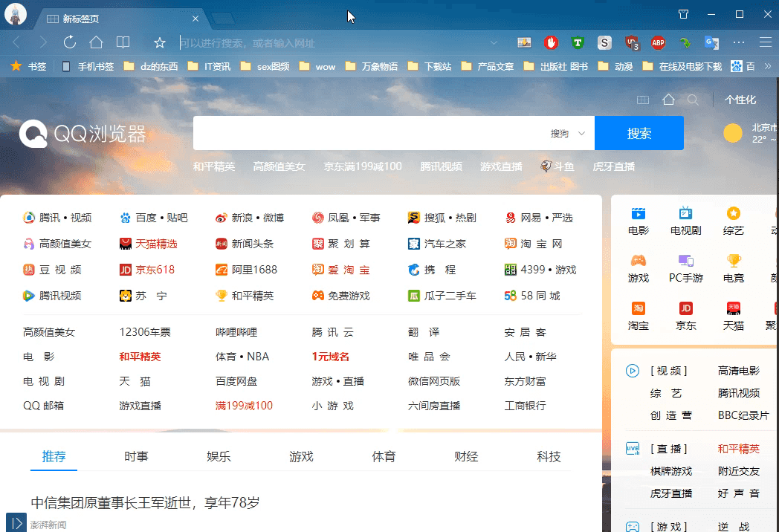Image resolution: width=779 pixels, height=532 pixels.
Task: Open the IT资讯 bookmark folder
Action: [209, 66]
